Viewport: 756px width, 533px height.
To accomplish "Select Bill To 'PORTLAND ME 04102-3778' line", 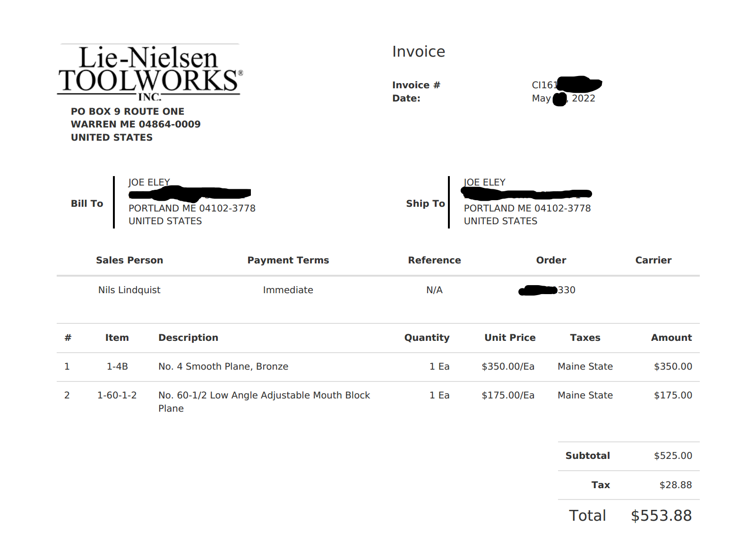I will [x=192, y=208].
